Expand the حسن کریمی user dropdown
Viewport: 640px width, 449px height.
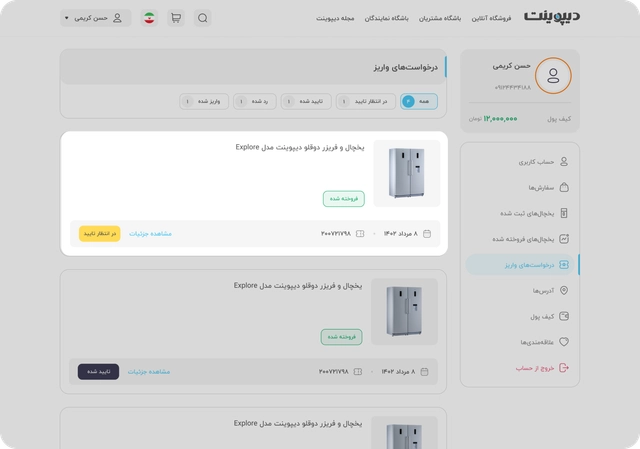[x=96, y=18]
